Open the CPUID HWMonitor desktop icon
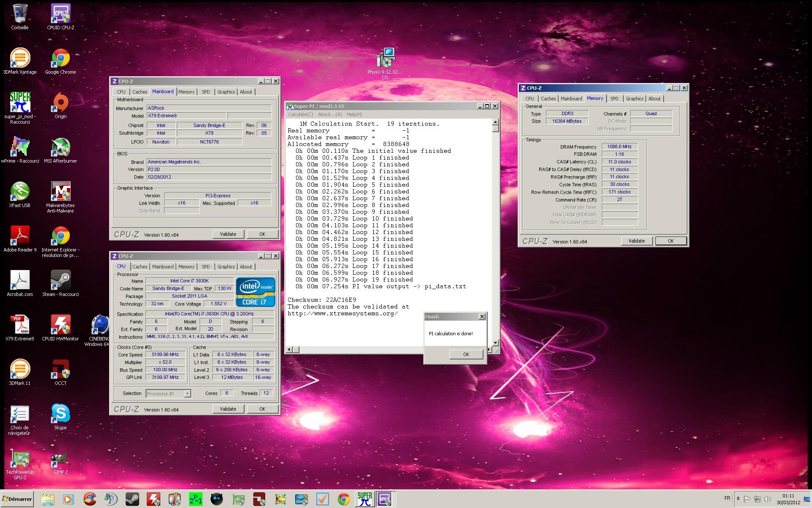 (x=60, y=328)
